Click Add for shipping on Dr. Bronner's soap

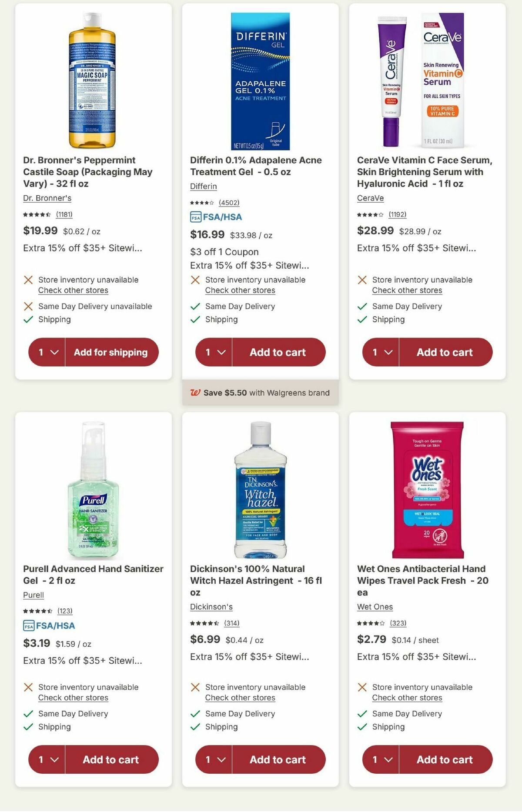click(112, 352)
